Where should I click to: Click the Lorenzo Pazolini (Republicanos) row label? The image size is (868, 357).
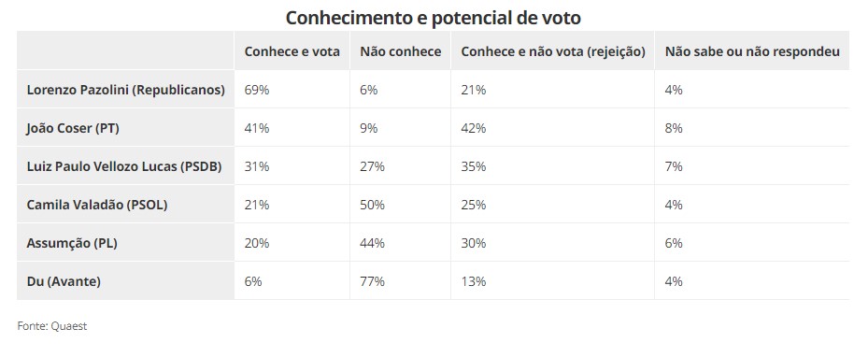click(125, 90)
